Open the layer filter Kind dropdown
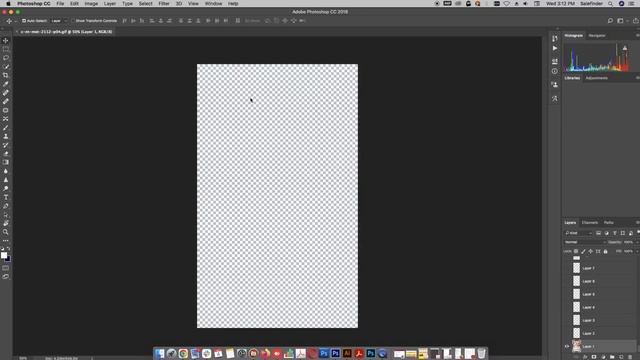Screen dimensions: 640x360 578,233
